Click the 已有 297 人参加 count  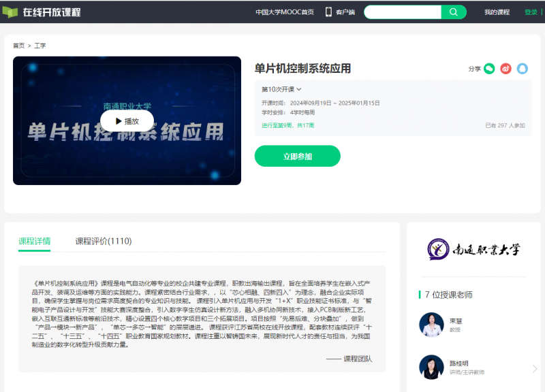coord(505,125)
